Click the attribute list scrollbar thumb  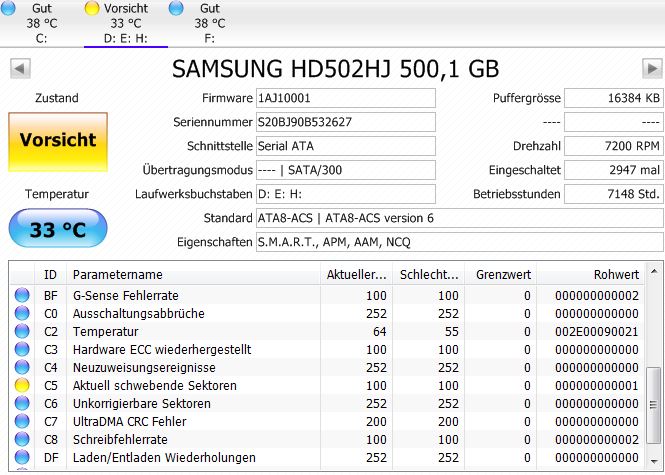[x=654, y=405]
